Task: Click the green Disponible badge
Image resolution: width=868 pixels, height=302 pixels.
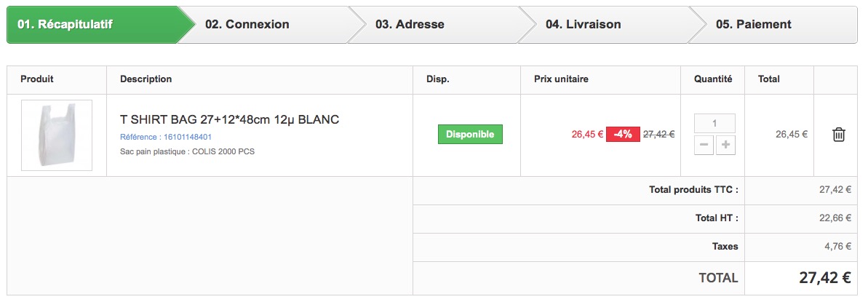Action: click(x=470, y=134)
